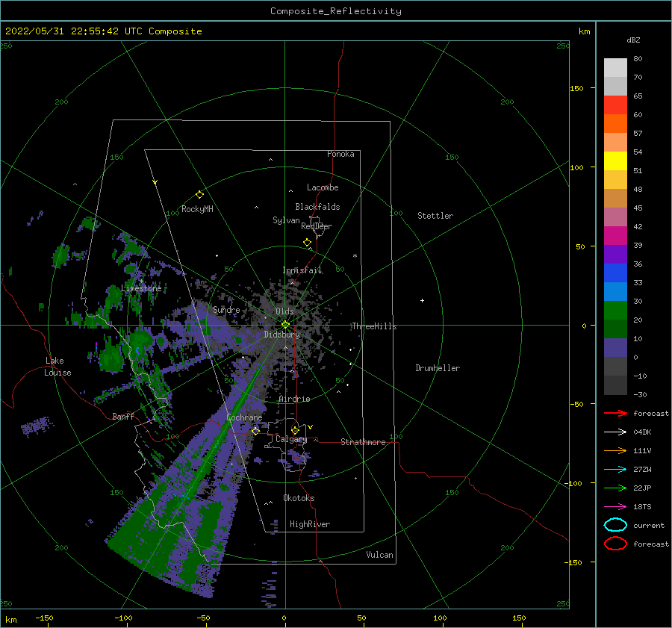This screenshot has height=628, width=672.
Task: Click the ThreeHills town label
Action: click(x=374, y=326)
